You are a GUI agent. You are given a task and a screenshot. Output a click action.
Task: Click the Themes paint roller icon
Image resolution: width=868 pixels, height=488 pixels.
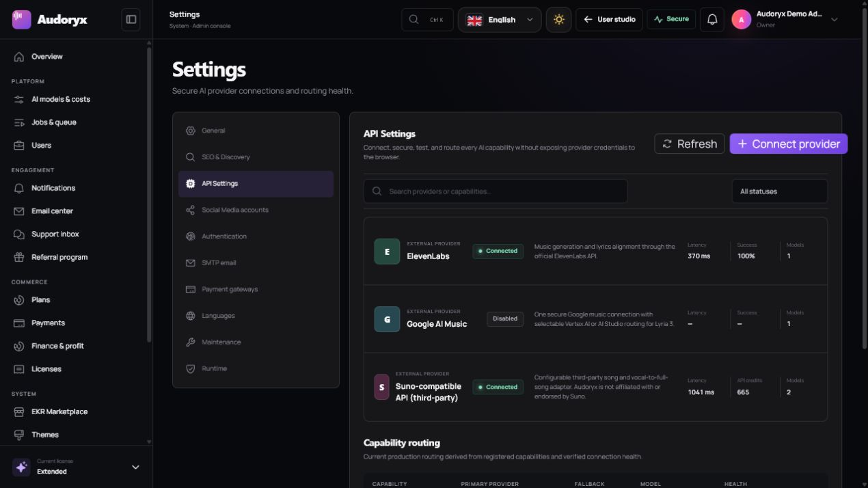click(19, 435)
